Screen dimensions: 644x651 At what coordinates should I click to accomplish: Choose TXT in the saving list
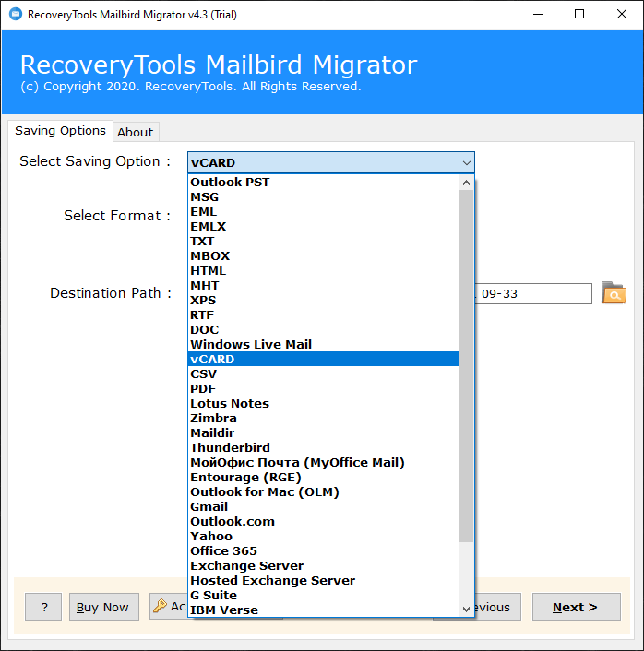pos(323,242)
